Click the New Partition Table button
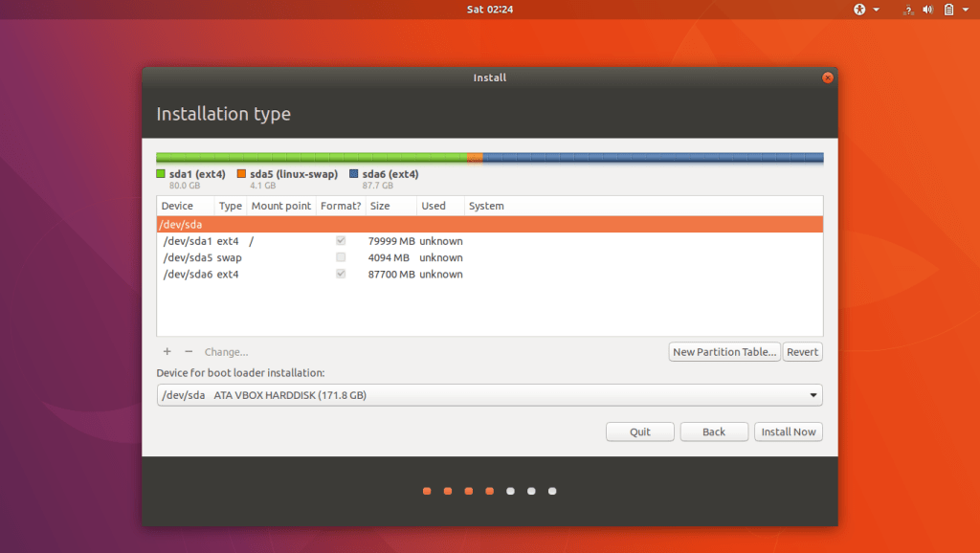The image size is (980, 553). click(724, 352)
